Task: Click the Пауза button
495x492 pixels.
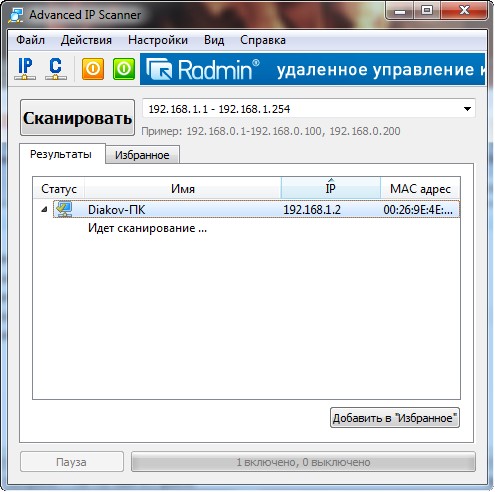Action: [x=72, y=462]
